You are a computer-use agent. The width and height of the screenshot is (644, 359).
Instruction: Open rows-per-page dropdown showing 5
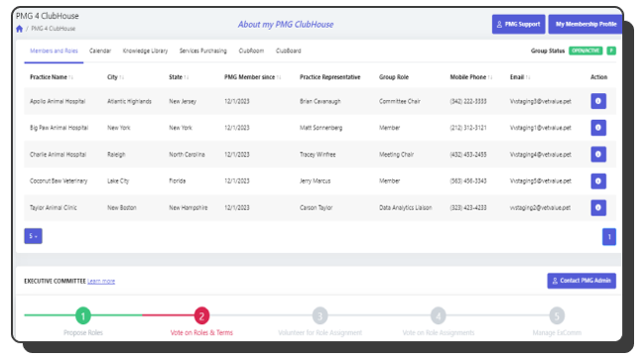[34, 236]
